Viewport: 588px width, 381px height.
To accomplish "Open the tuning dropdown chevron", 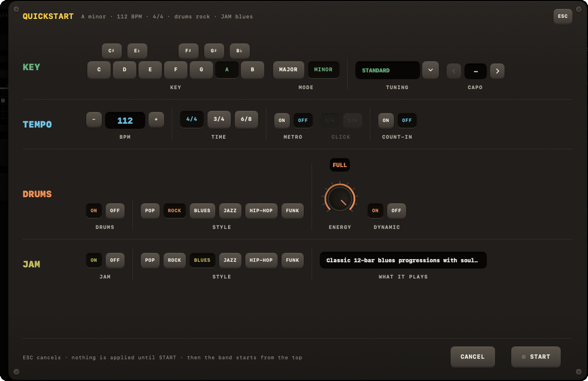I will [x=431, y=70].
